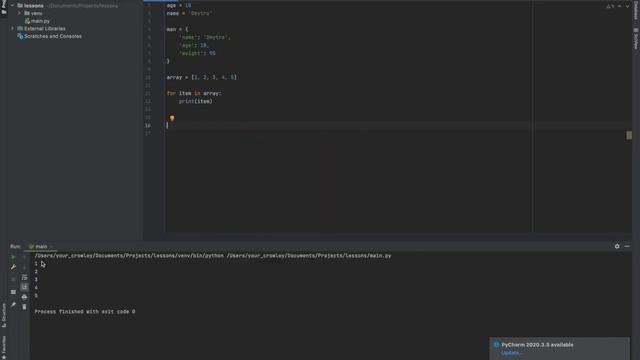
Task: Click 'Process finished with exit code 0' text
Action: 84,311
